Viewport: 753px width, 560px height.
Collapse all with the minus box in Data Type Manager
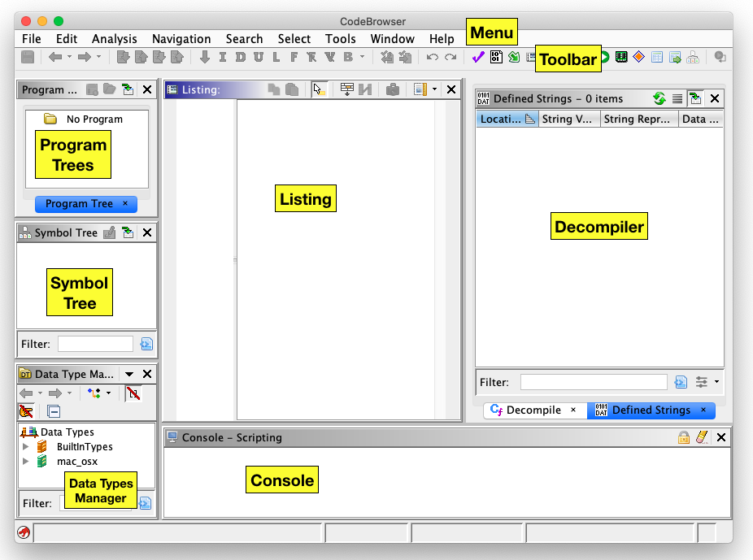[54, 411]
